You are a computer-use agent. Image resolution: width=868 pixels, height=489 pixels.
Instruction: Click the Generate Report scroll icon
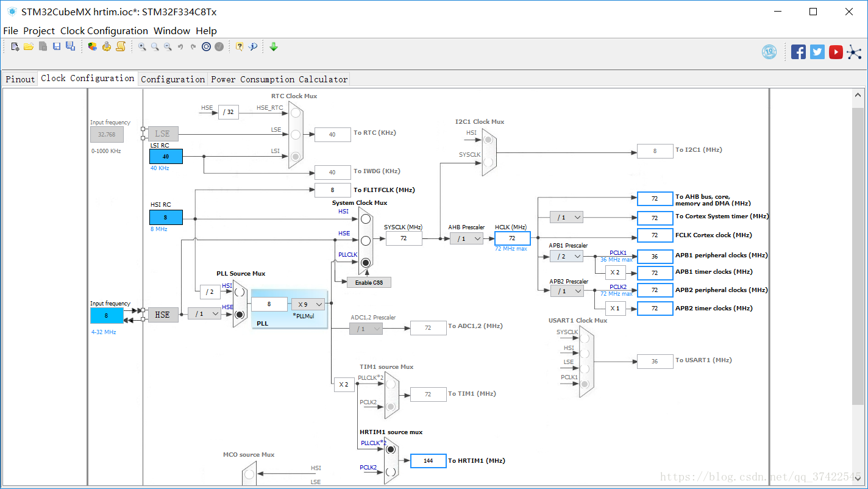tap(121, 46)
